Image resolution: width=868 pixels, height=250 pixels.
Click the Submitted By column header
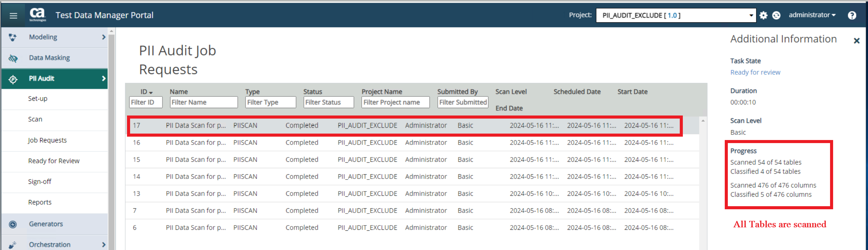point(458,92)
